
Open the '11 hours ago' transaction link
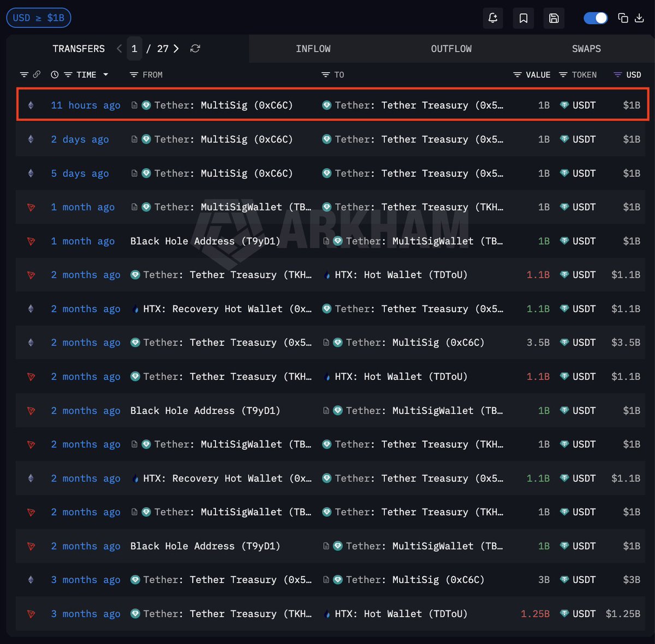pos(86,105)
